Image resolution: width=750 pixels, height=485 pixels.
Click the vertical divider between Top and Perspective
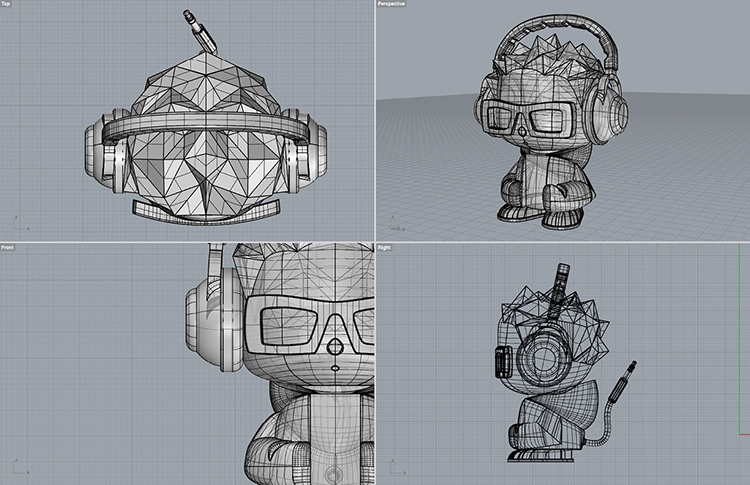point(374,120)
